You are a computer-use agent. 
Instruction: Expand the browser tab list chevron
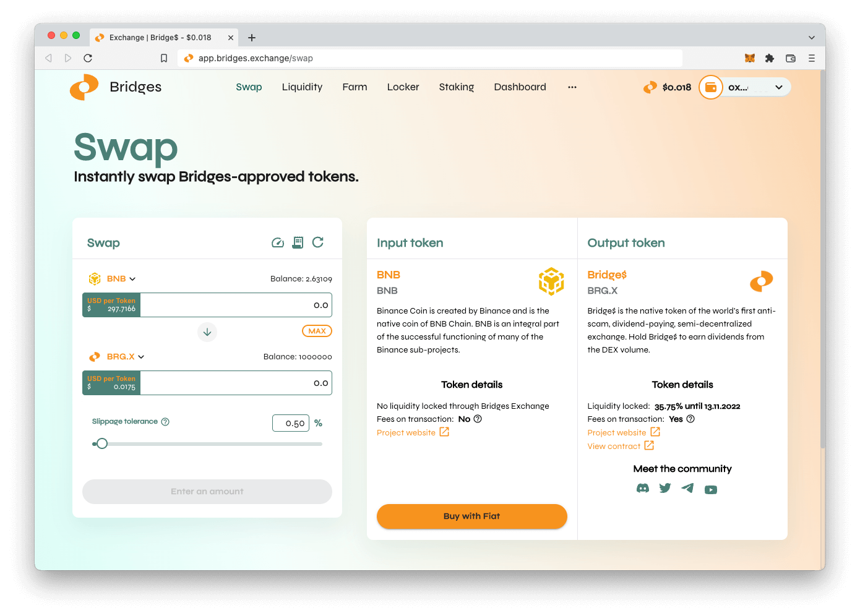(812, 38)
